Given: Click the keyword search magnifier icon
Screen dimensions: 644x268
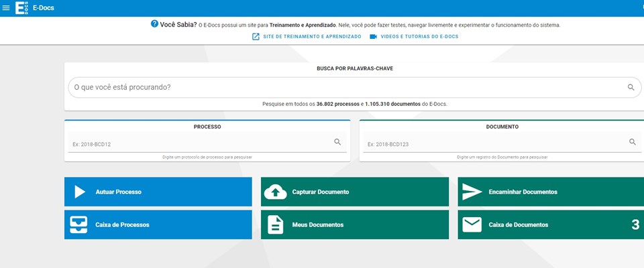Looking at the screenshot, I should point(631,87).
